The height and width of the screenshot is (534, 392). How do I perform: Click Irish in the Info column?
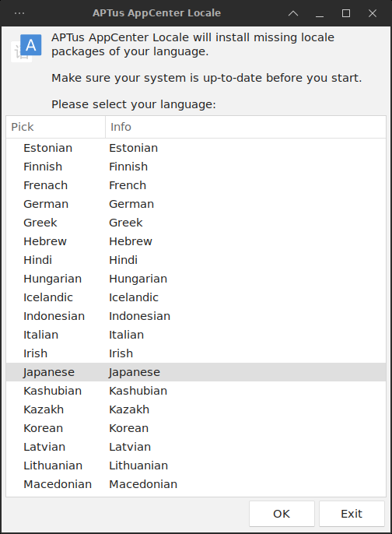pyautogui.click(x=121, y=353)
